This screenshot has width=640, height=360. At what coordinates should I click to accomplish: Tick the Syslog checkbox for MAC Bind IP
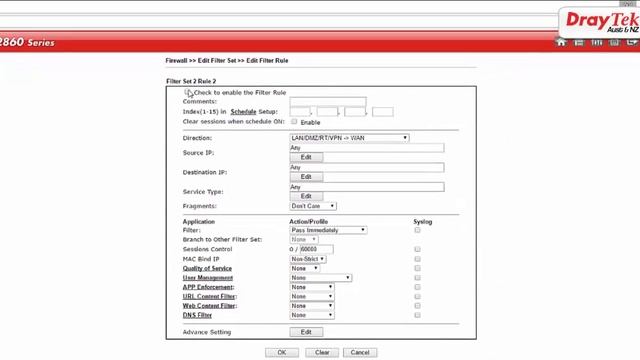[417, 259]
